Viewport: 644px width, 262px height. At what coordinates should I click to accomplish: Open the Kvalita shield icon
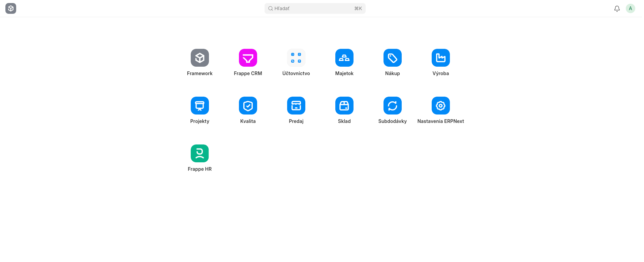pyautogui.click(x=248, y=106)
